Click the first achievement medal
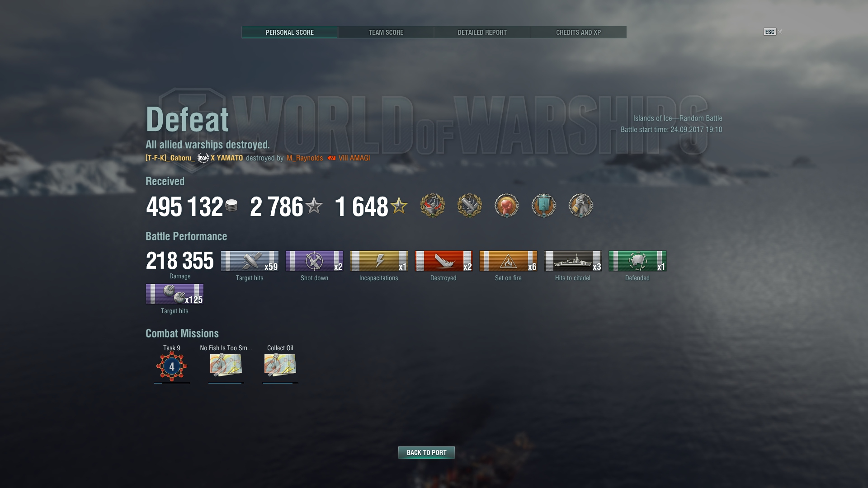 click(433, 206)
